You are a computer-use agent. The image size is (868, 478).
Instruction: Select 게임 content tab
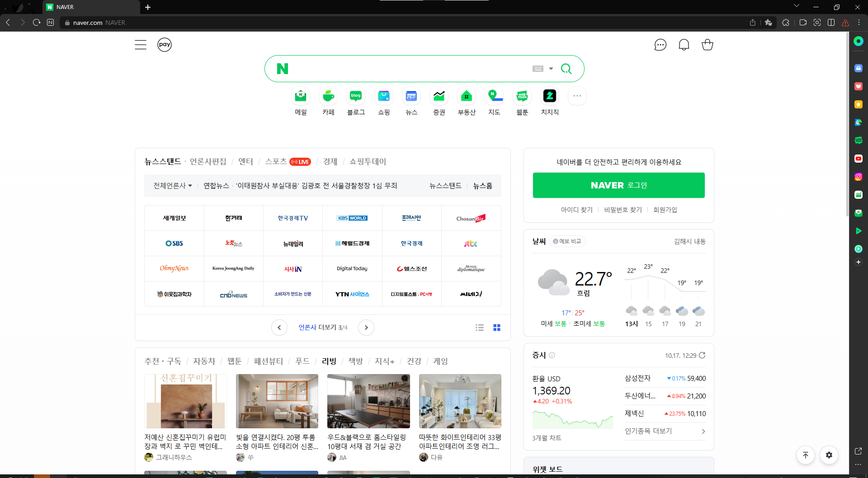441,361
